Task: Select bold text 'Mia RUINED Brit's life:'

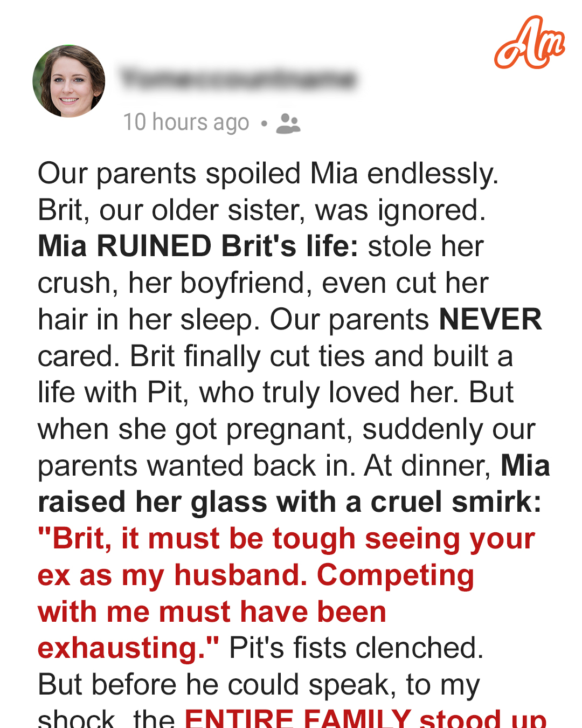Action: 198,246
